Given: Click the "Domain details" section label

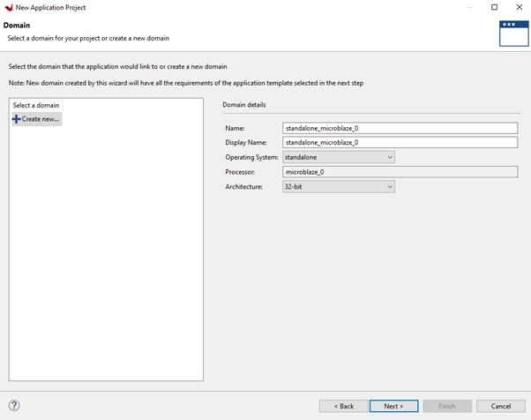Looking at the screenshot, I should (x=244, y=105).
